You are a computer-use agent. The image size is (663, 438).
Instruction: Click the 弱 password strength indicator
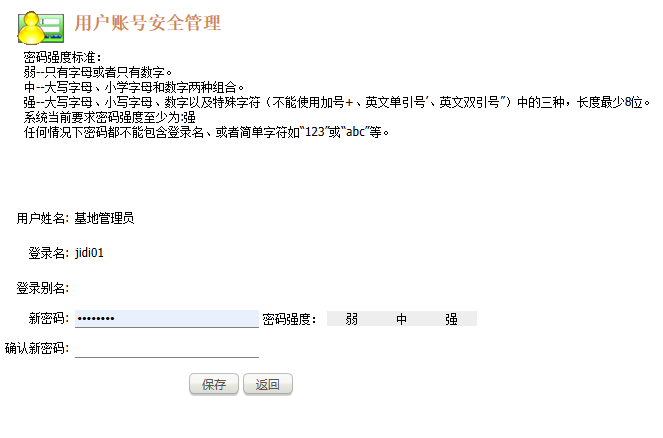click(352, 319)
